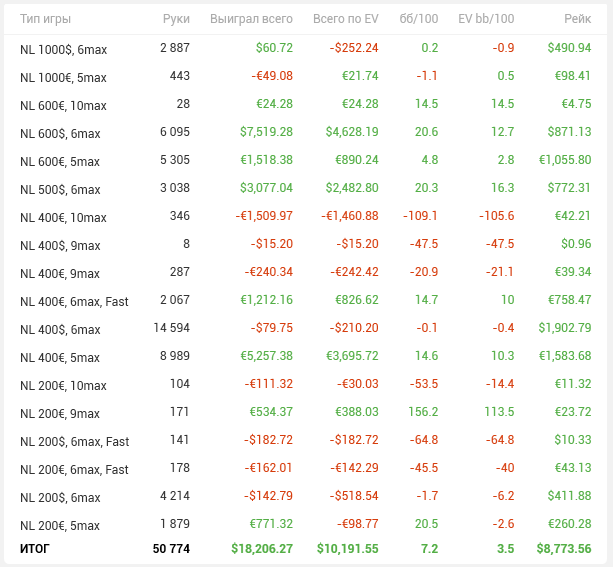Click the NL 400$, 6max game type
Screen dimensions: 613x567
pyautogui.click(x=60, y=330)
